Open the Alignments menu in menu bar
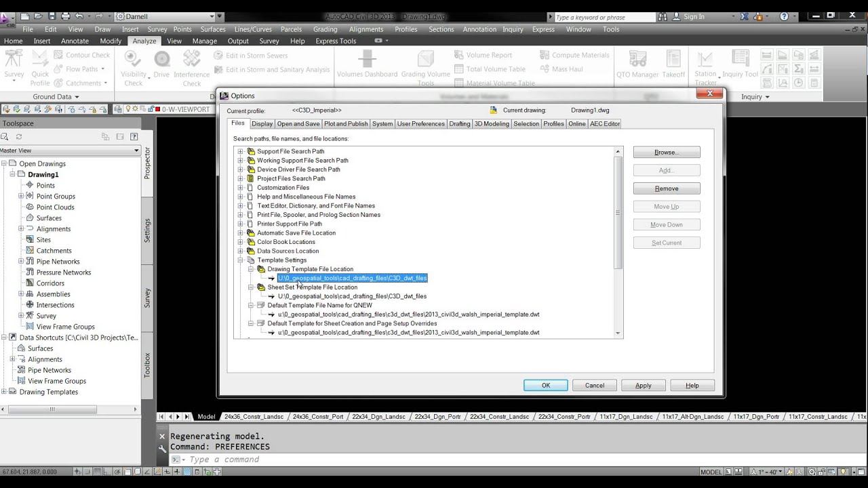The width and height of the screenshot is (868, 488). [x=366, y=29]
